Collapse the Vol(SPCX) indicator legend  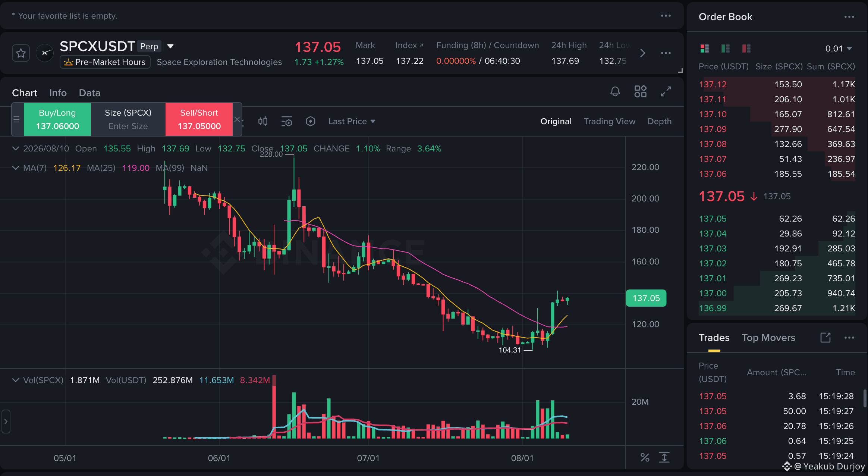pyautogui.click(x=16, y=380)
